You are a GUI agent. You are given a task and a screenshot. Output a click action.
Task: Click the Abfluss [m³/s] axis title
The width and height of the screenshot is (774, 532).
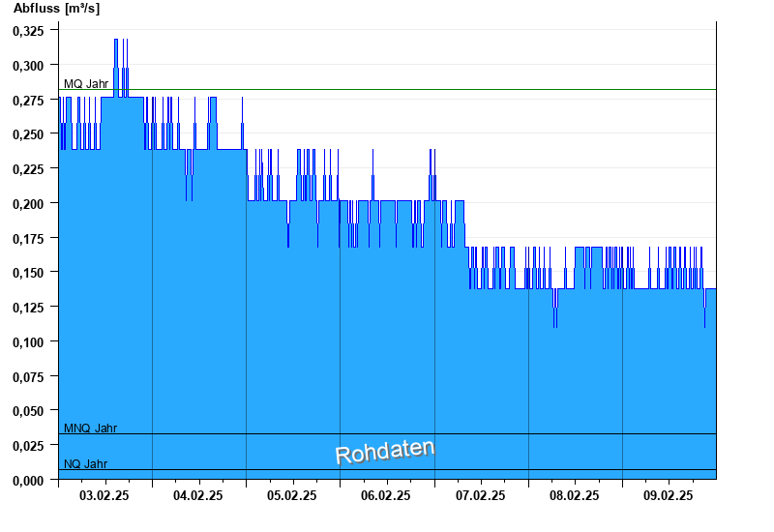(57, 9)
